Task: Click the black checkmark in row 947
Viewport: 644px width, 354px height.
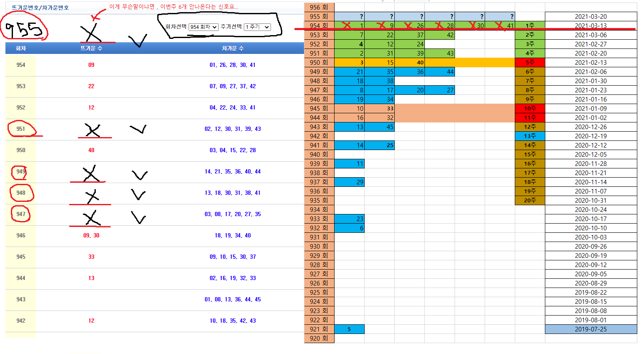Action: [138, 217]
